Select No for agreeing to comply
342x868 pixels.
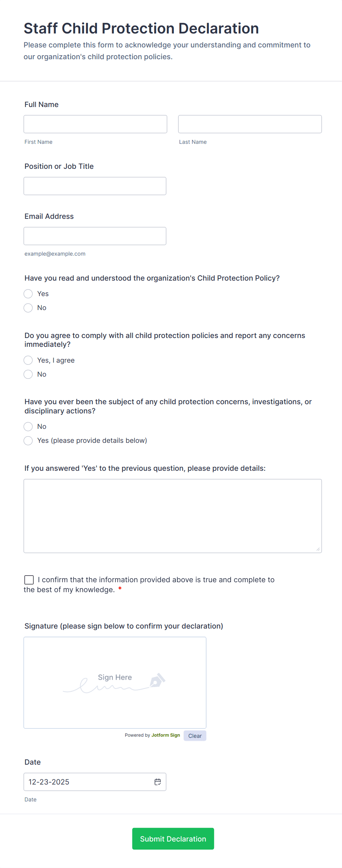(28, 374)
